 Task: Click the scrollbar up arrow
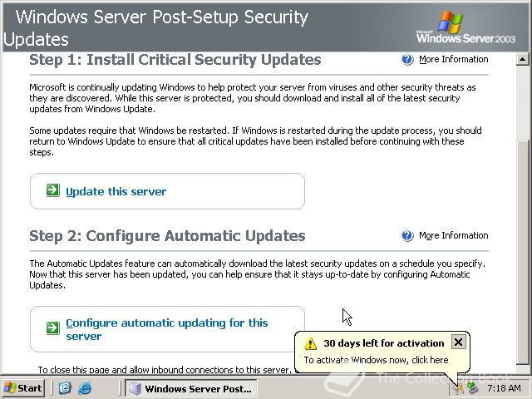523,59
